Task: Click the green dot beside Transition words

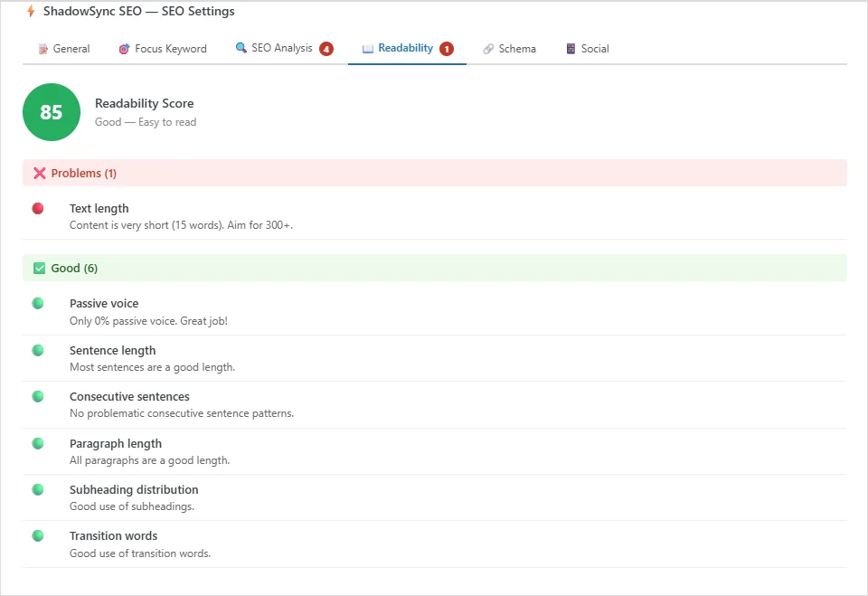Action: (x=38, y=535)
